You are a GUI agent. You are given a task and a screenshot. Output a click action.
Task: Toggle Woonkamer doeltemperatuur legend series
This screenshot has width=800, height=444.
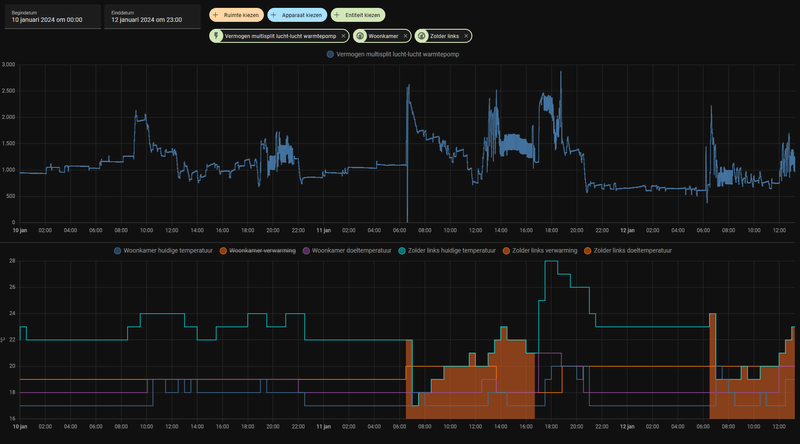pos(347,251)
